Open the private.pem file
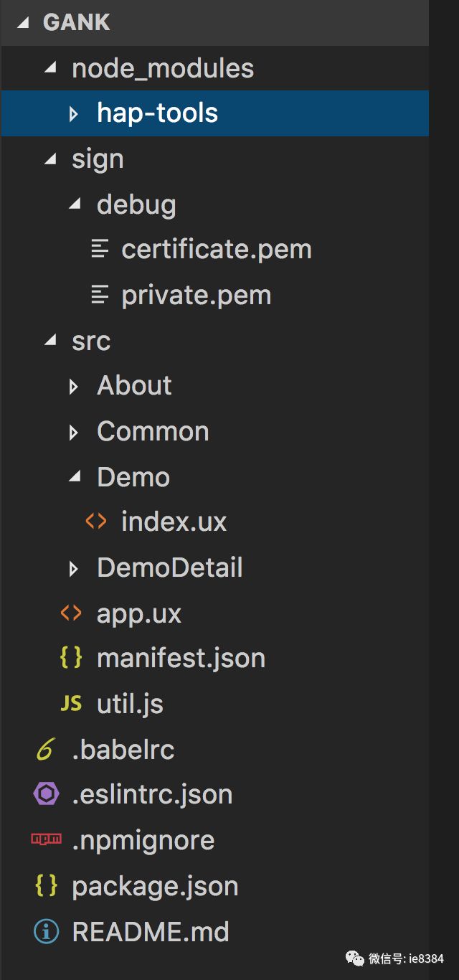Screen dimensions: 459x980 click(x=196, y=295)
